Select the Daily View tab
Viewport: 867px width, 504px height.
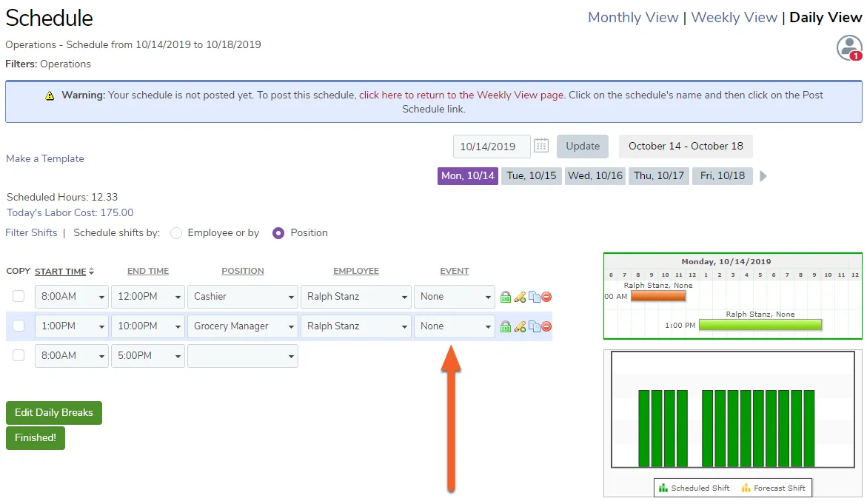click(826, 18)
